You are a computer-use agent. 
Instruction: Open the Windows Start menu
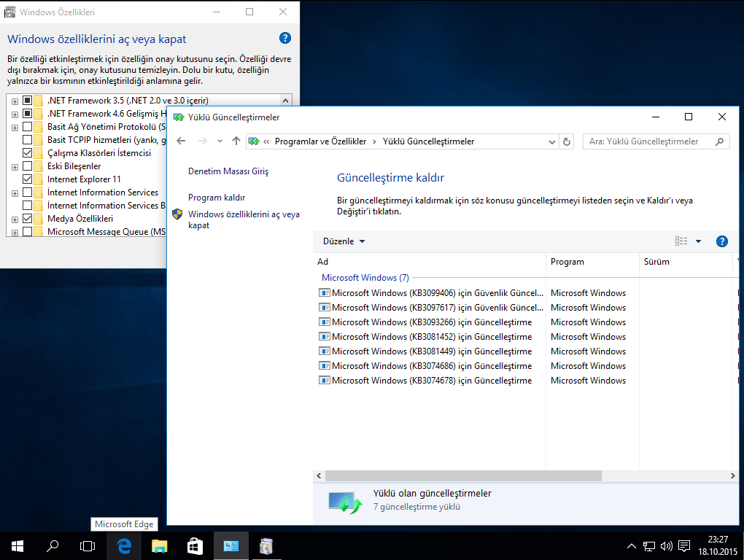18,546
